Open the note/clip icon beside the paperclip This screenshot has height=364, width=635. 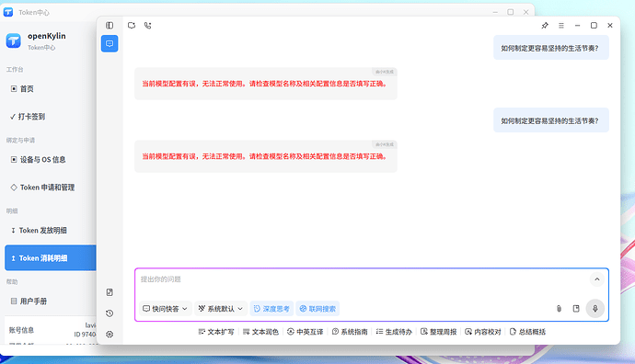pos(576,309)
